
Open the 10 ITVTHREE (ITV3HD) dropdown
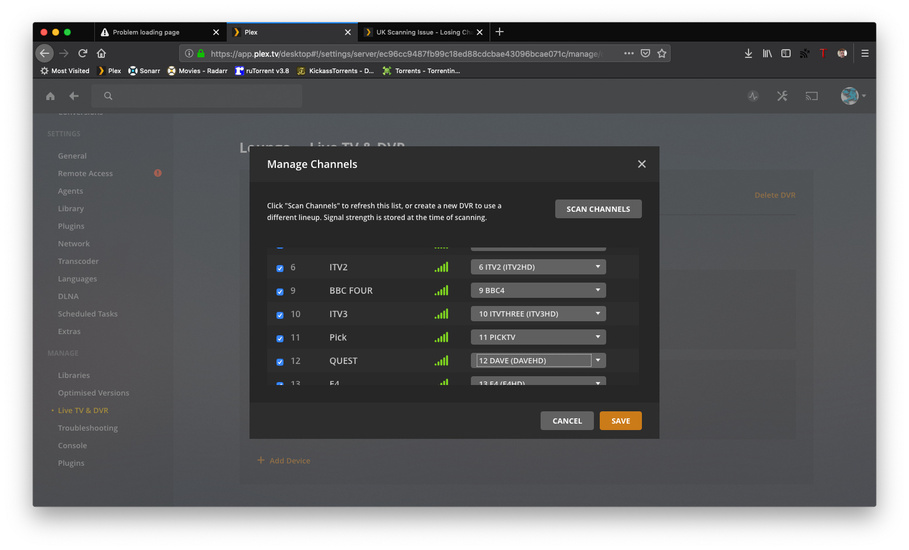pyautogui.click(x=538, y=314)
